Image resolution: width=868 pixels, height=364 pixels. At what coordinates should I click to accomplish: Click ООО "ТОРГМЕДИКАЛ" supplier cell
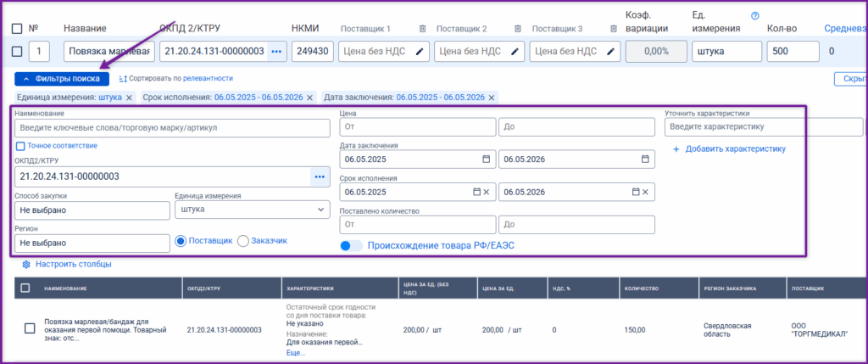click(820, 330)
